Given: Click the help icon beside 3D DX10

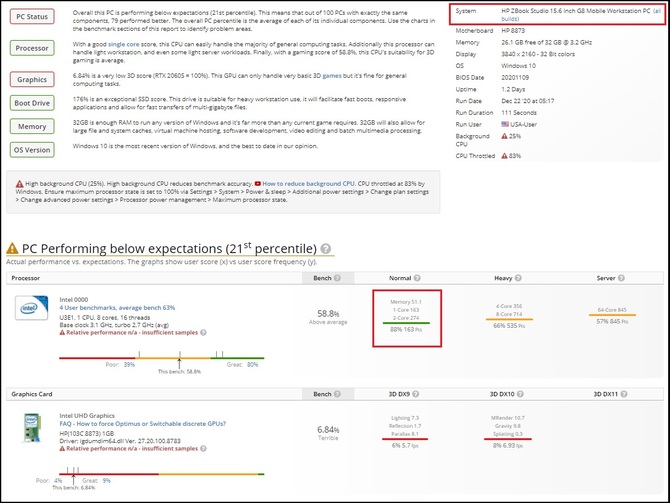Looking at the screenshot, I should pyautogui.click(x=520, y=394).
